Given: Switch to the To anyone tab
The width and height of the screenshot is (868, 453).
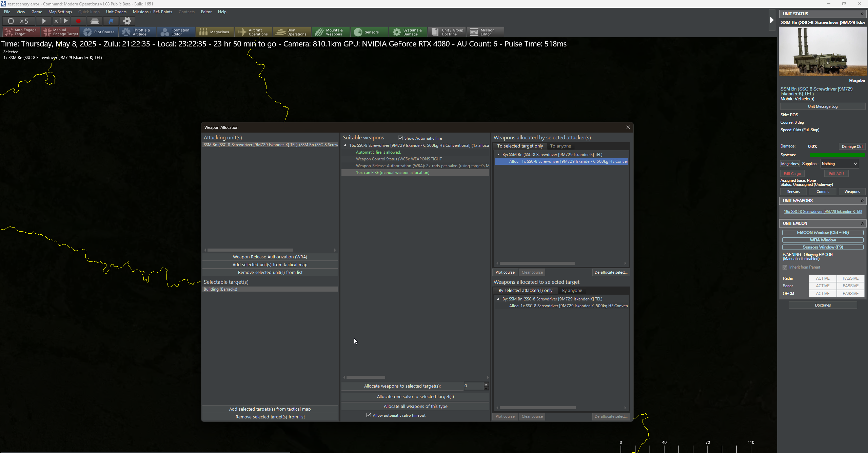Looking at the screenshot, I should tap(560, 146).
